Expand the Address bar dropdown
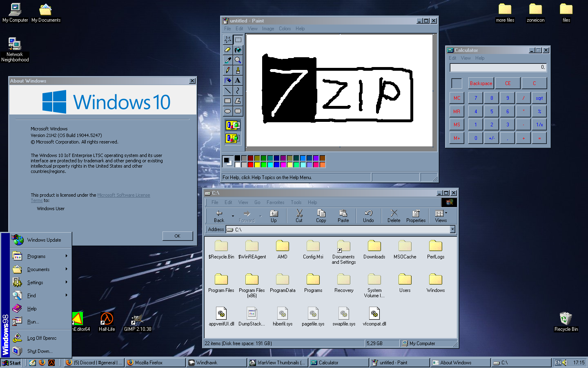This screenshot has width=588, height=368. pos(452,230)
